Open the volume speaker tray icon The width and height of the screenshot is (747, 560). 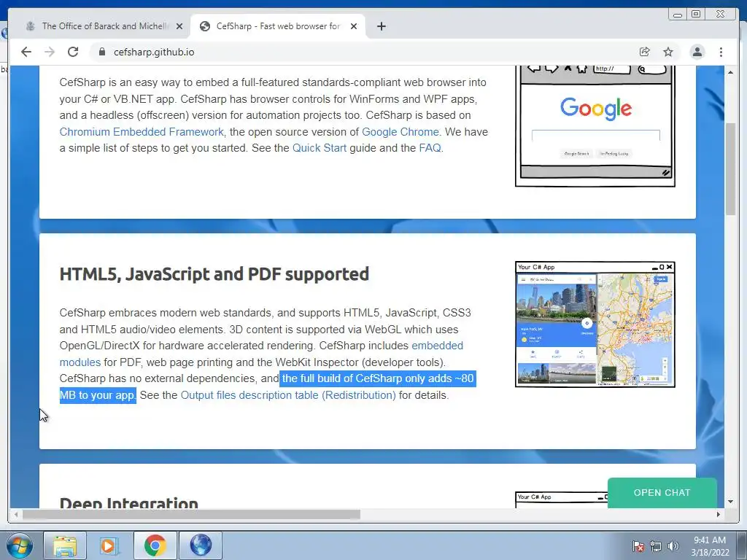[673, 546]
